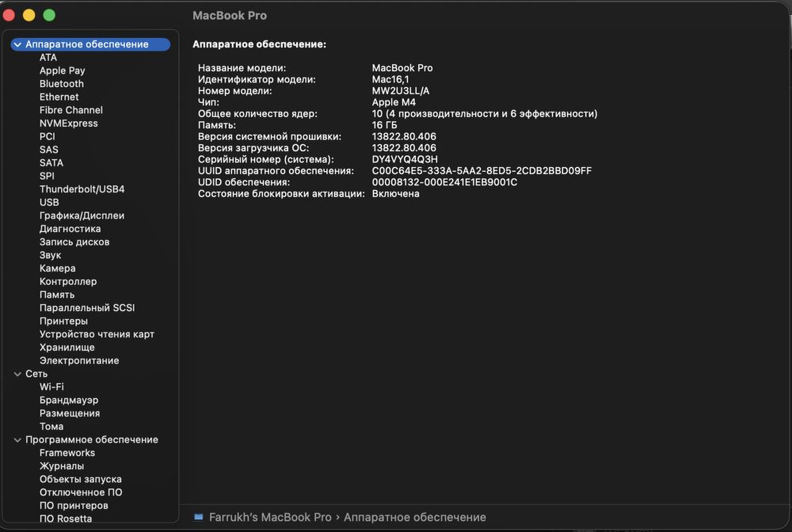Select Электропитание in the sidebar
This screenshot has width=792, height=532.
tap(78, 360)
